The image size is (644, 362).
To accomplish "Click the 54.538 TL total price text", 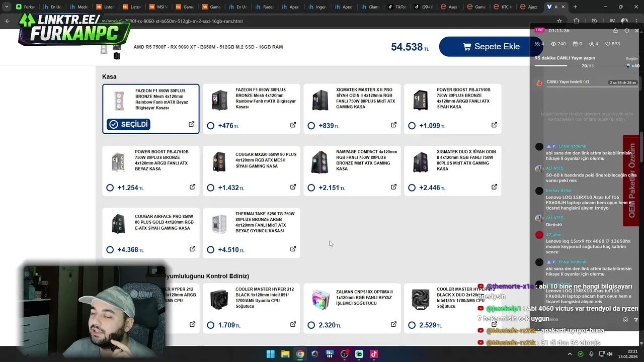I will pos(410,47).
